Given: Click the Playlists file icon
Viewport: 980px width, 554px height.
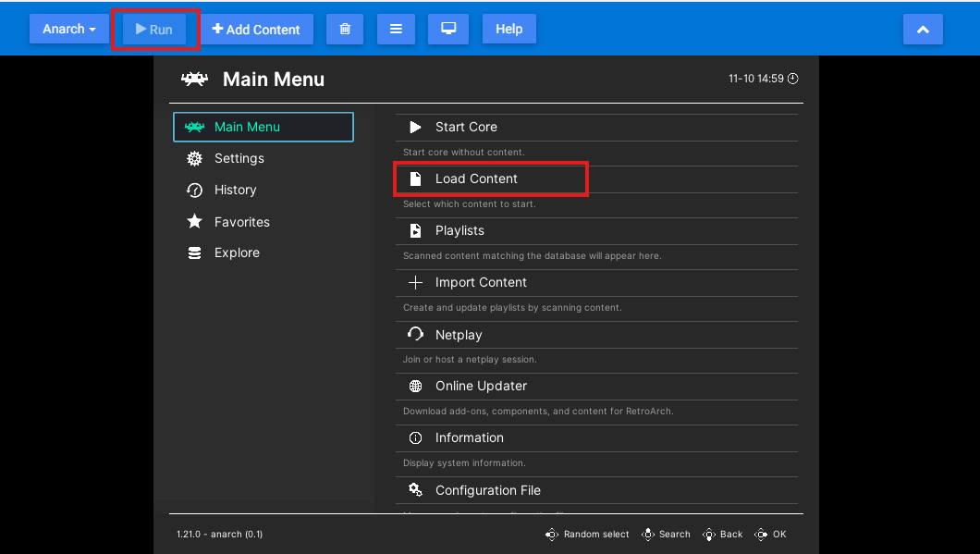Looking at the screenshot, I should 415,230.
